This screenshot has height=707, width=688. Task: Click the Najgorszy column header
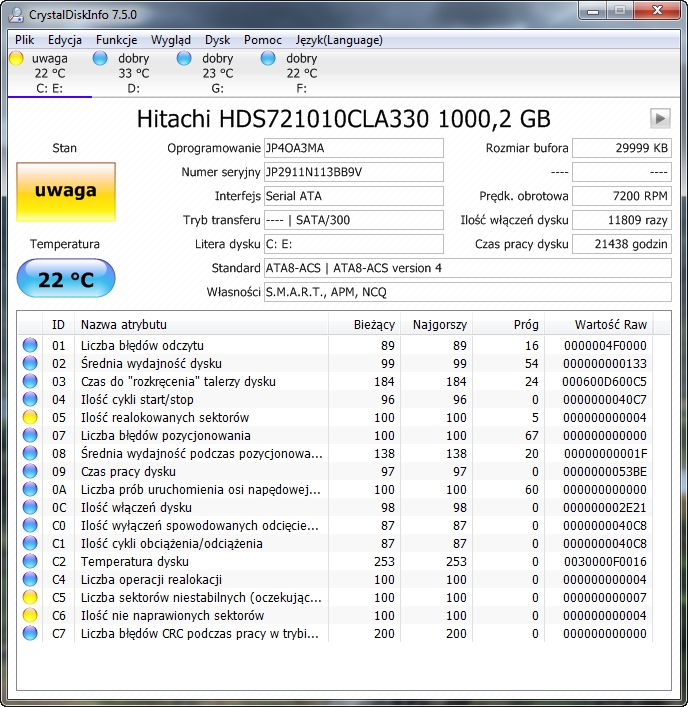(x=436, y=325)
